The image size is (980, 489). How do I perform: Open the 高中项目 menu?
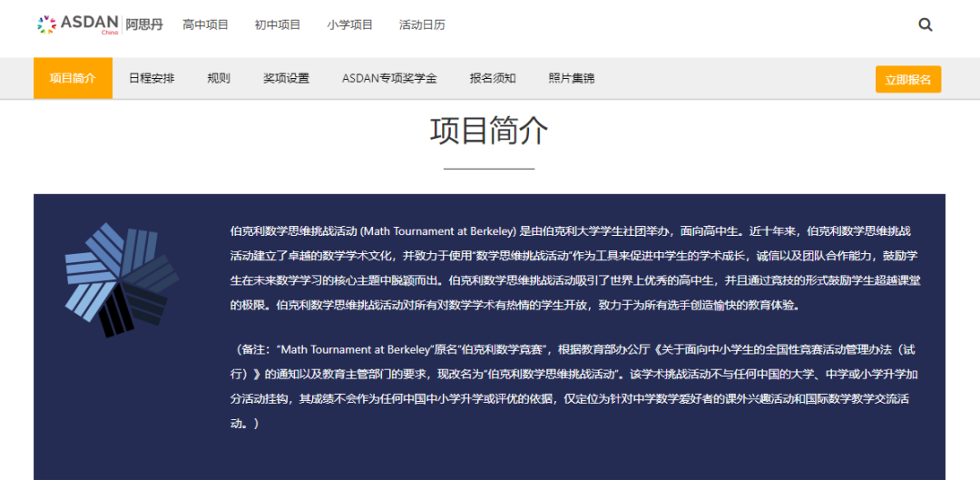coord(205,25)
